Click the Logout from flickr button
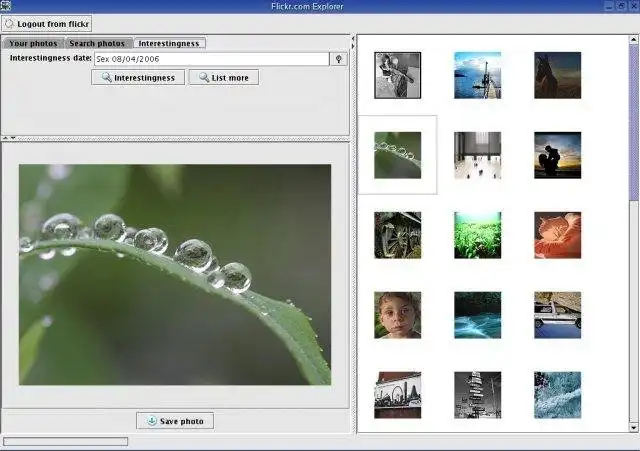This screenshot has width=640, height=451. 47,24
